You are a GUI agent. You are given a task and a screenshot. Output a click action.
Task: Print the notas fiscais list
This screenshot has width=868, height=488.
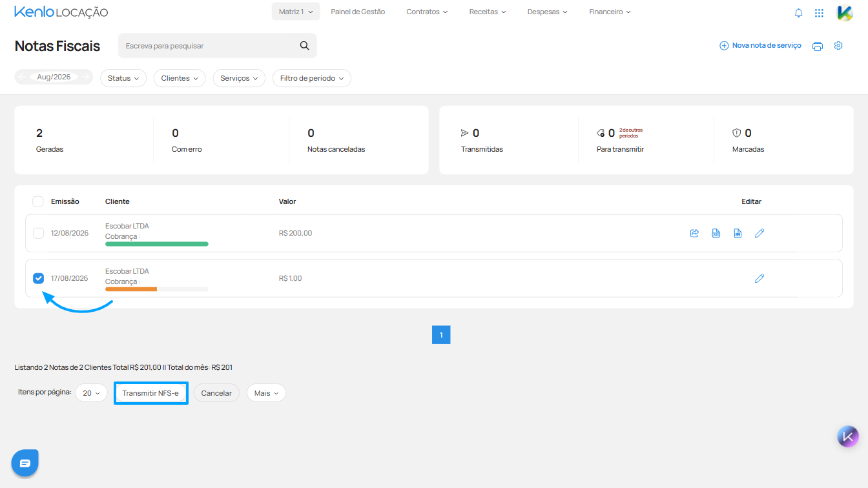click(x=818, y=46)
